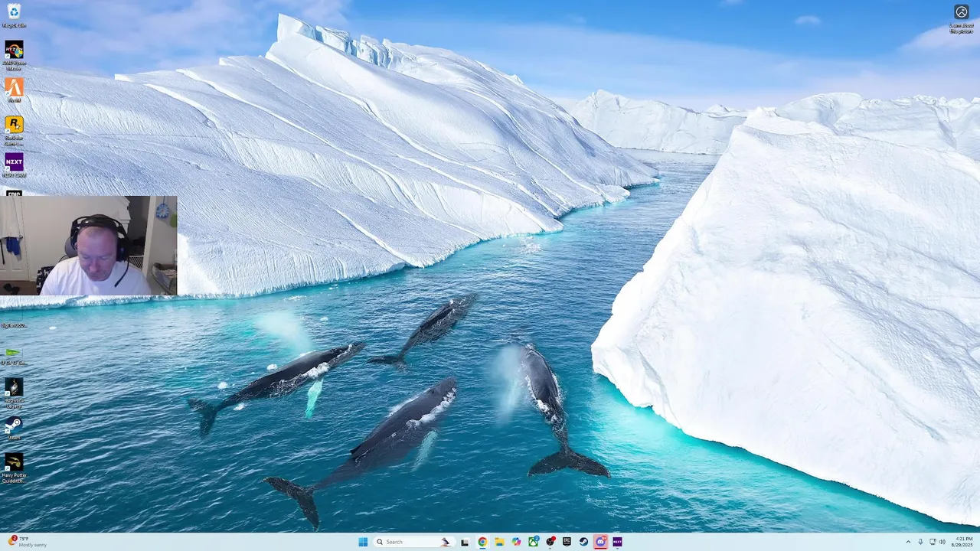Image resolution: width=980 pixels, height=551 pixels.
Task: Select the NZXT CAM desktop shortcut
Action: point(14,165)
